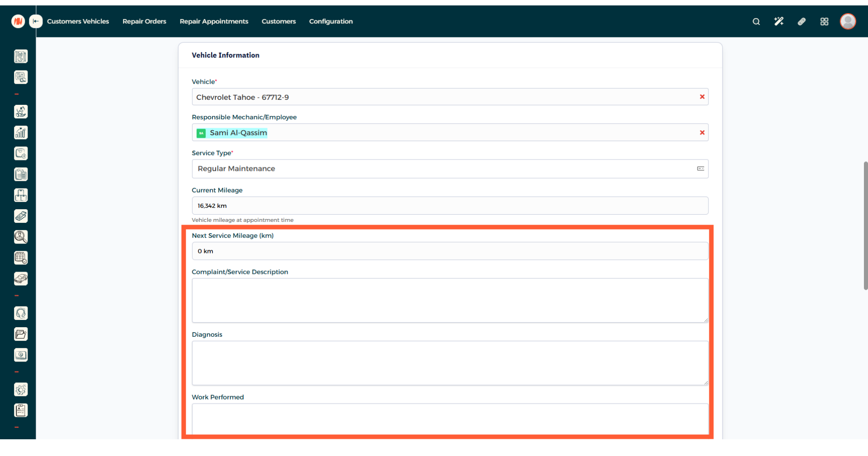Open the stacked boxes inventory sidebar icon
Viewport: 868px width, 456px height.
point(21,195)
